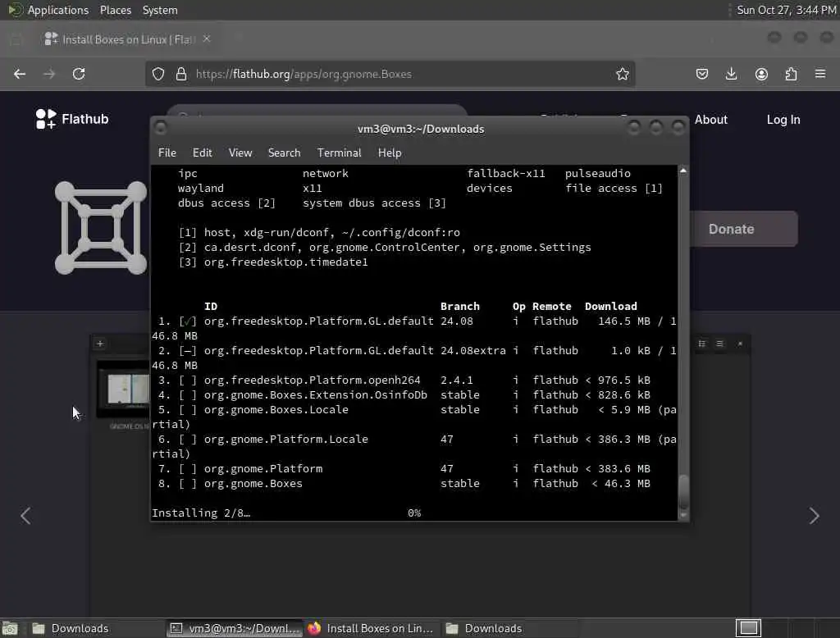Open the terminal File menu

click(x=167, y=153)
